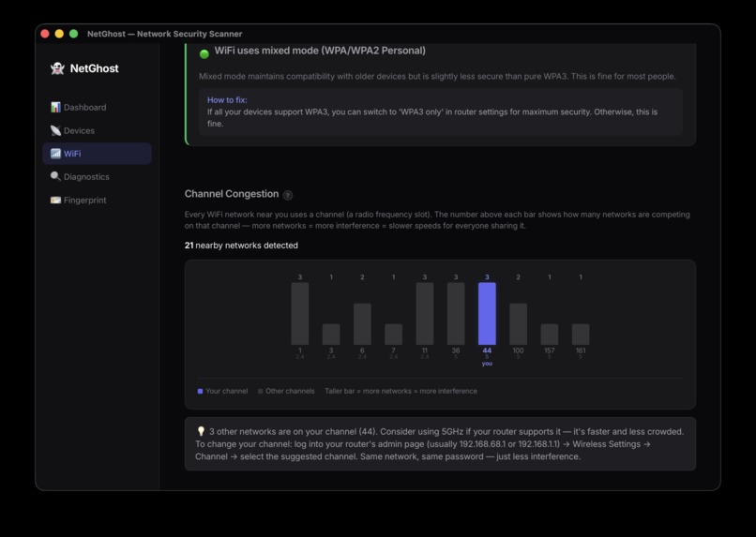756x537 pixels.
Task: Minimize the window with yellow button
Action: [59, 34]
